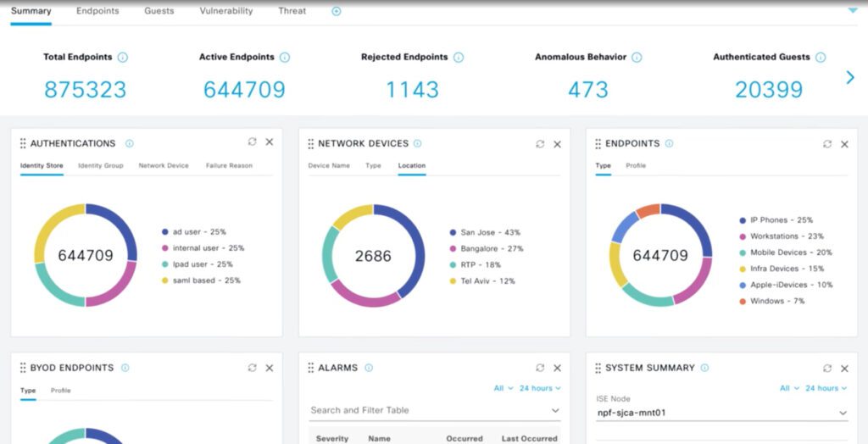Open ISE Node npf-sjca-mnt01 dropdown
Screen dimensions: 868x444
[x=722, y=413]
